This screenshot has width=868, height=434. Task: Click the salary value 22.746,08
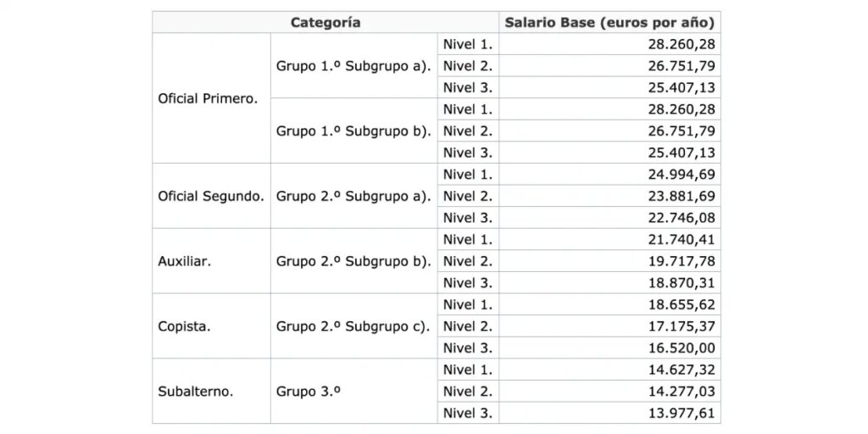(x=682, y=218)
